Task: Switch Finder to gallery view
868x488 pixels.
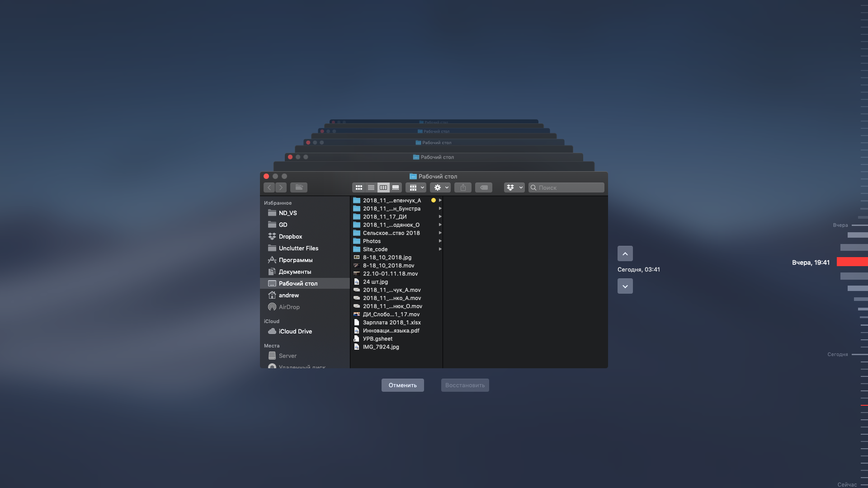Action: (396, 188)
